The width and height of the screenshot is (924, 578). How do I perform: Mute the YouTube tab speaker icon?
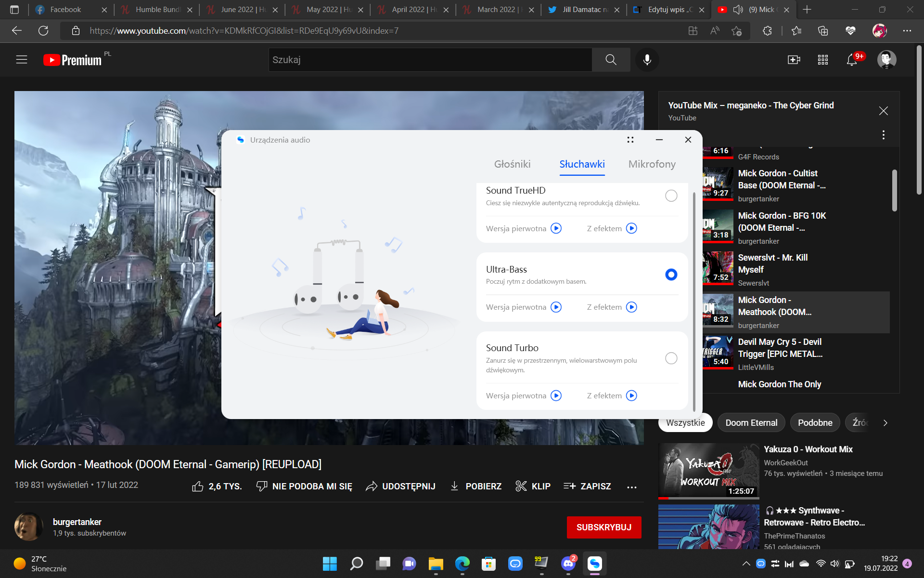[738, 10]
